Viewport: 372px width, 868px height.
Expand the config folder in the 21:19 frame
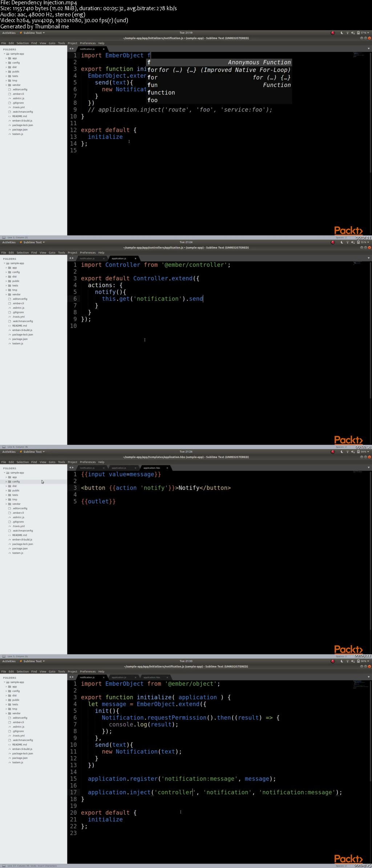pos(6,63)
